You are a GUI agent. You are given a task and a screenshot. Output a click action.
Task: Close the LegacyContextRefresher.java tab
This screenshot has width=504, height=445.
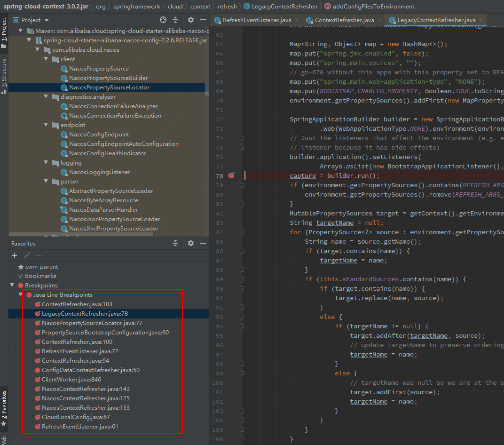pyautogui.click(x=481, y=20)
